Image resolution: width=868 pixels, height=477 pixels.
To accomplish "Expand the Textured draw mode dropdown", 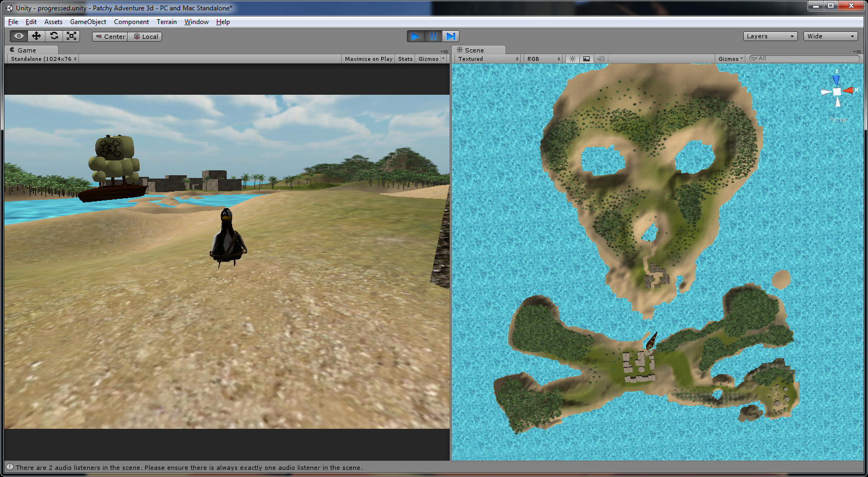I will [488, 59].
